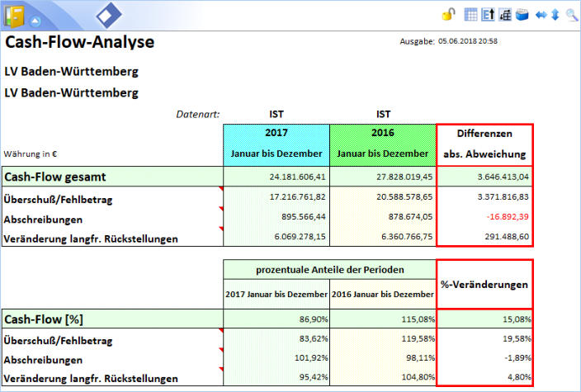The width and height of the screenshot is (581, 392).
Task: Click the yellow door application icon
Action: click(14, 14)
